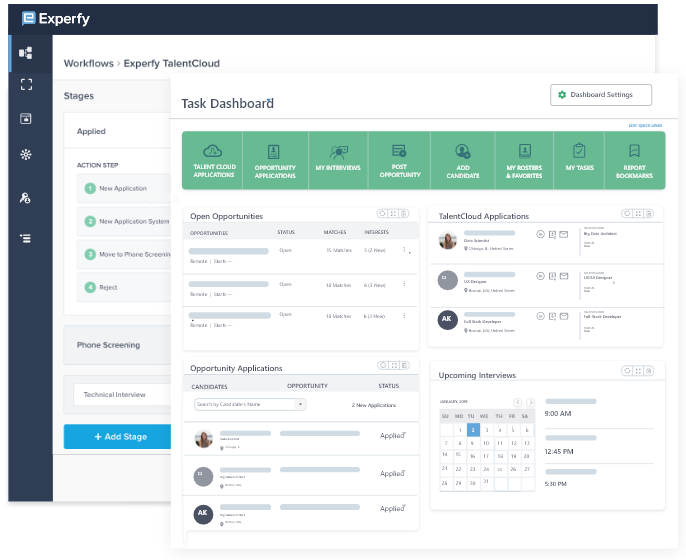Select Move to Phone Screening action step
Viewport: 686px width, 560px height.
point(124,254)
